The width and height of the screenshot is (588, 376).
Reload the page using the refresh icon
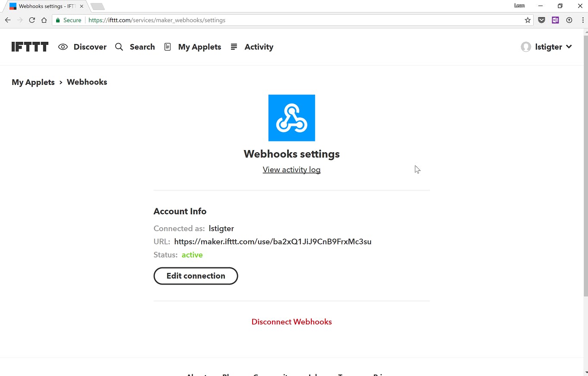click(32, 20)
